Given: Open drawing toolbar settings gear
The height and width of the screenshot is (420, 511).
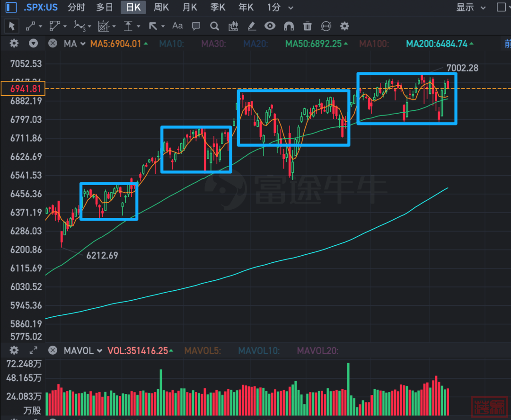Looking at the screenshot, I should click(344, 26).
